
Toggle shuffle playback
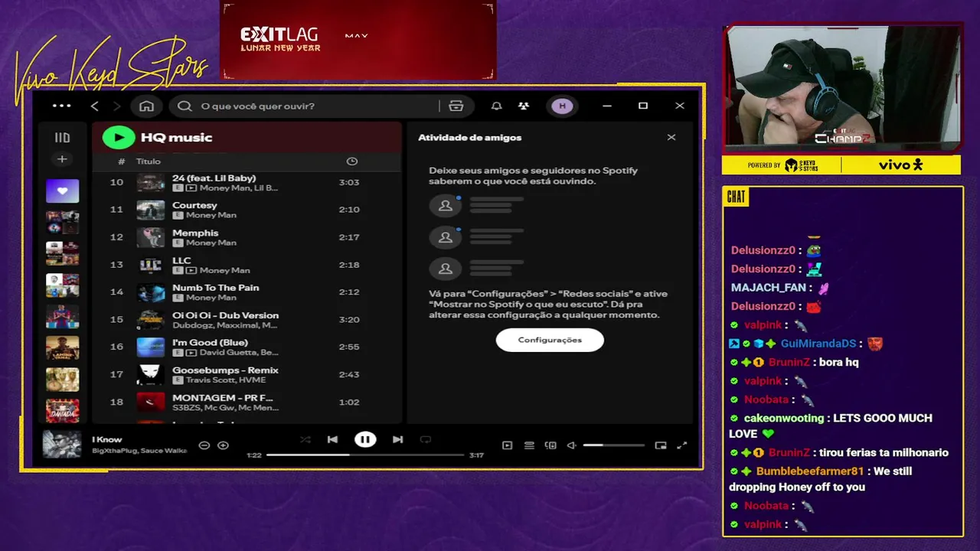305,439
